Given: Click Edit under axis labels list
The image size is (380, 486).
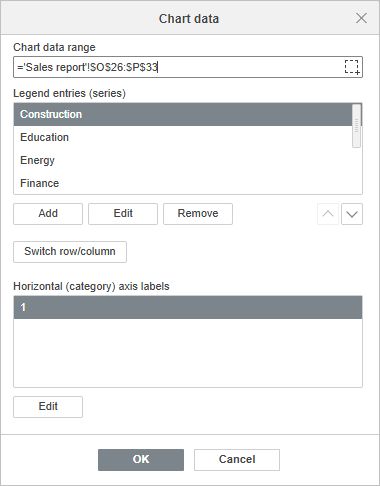Looking at the screenshot, I should tap(48, 407).
